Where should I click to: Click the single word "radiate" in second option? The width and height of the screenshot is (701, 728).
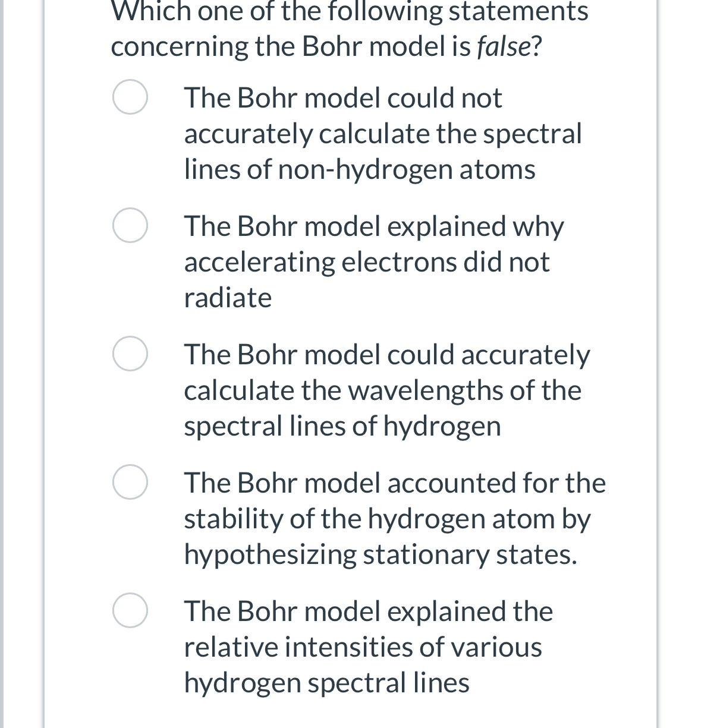228,298
